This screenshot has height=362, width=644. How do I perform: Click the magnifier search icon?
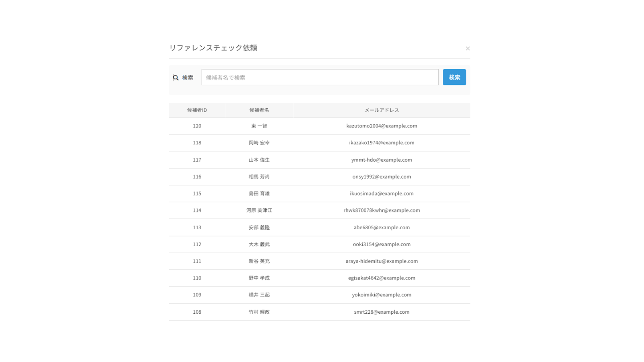pos(175,78)
